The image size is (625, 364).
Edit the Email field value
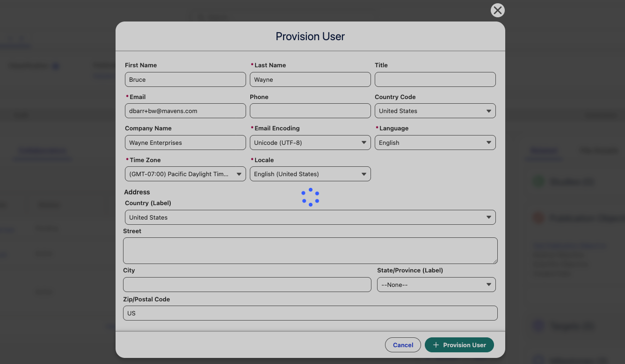coord(185,111)
